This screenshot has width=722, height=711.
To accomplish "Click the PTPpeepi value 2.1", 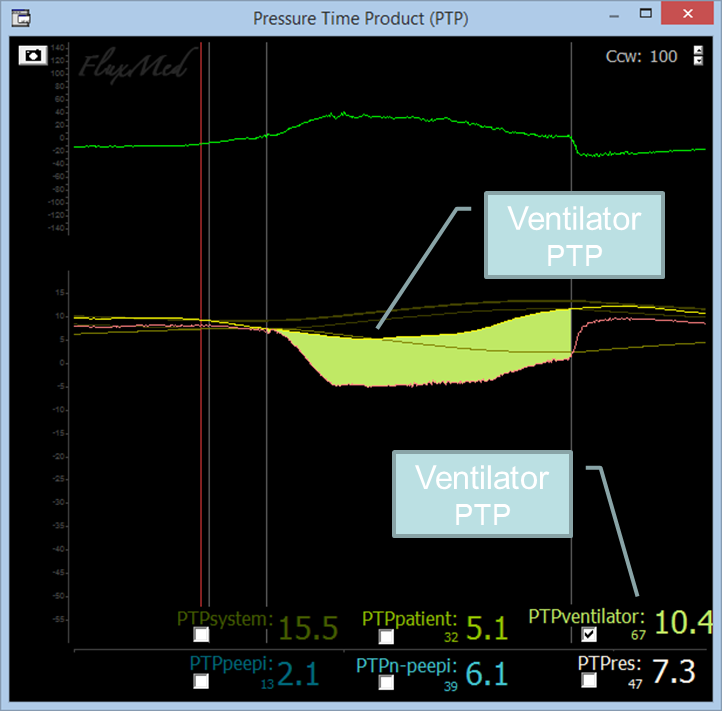I will (298, 674).
